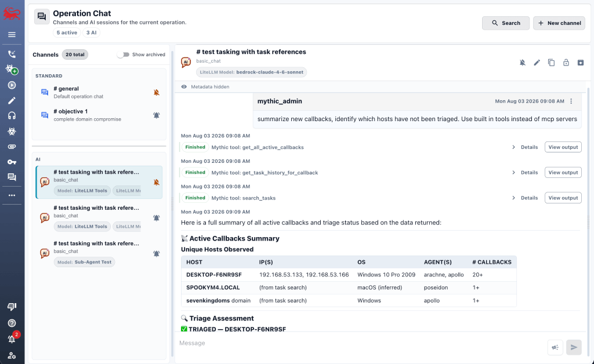View output of search_tasks
This screenshot has height=364, width=594.
pyautogui.click(x=563, y=198)
